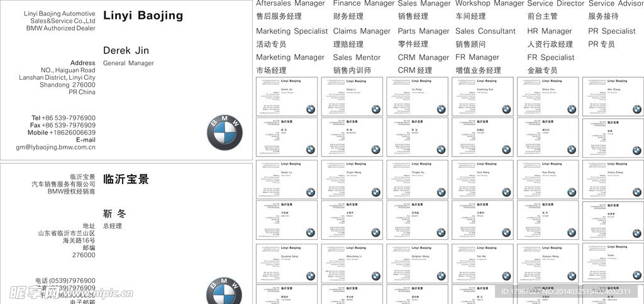This screenshot has height=304, width=644.
Task: Click the BMW logo on the Hua Zhang card
Action: click(x=572, y=192)
